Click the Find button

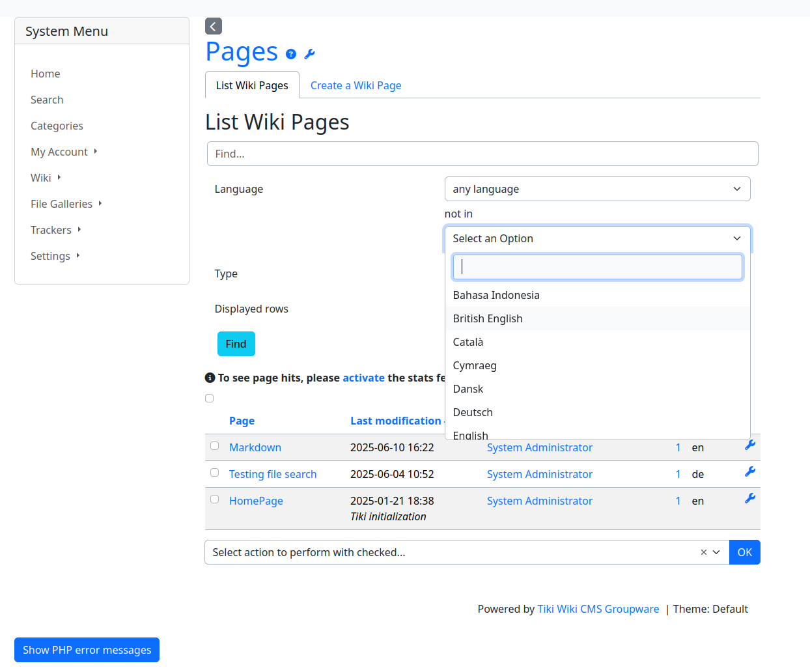236,344
